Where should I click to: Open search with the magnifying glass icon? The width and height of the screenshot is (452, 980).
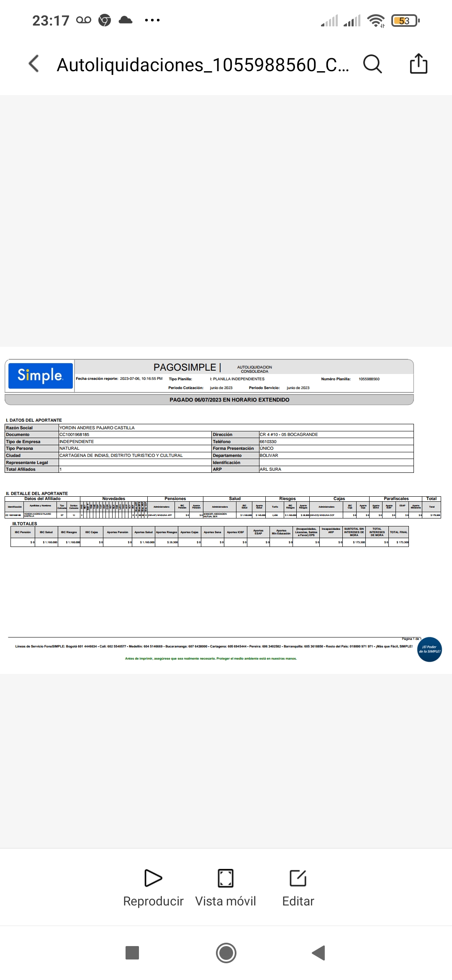pos(372,64)
